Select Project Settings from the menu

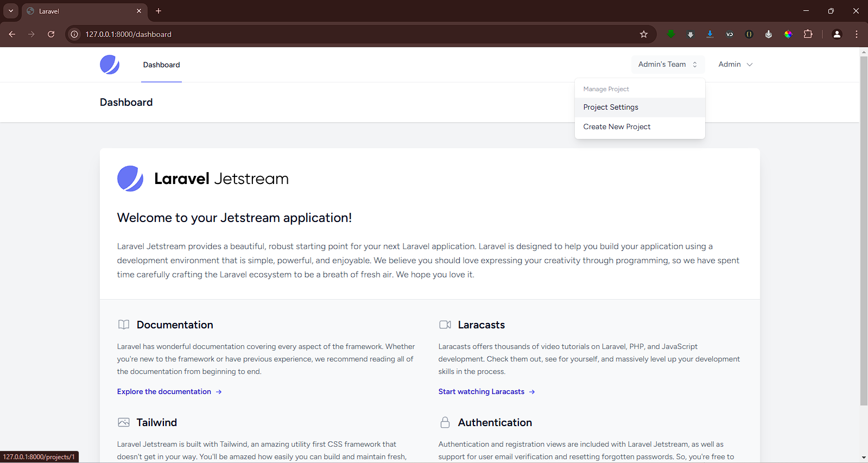(x=611, y=107)
